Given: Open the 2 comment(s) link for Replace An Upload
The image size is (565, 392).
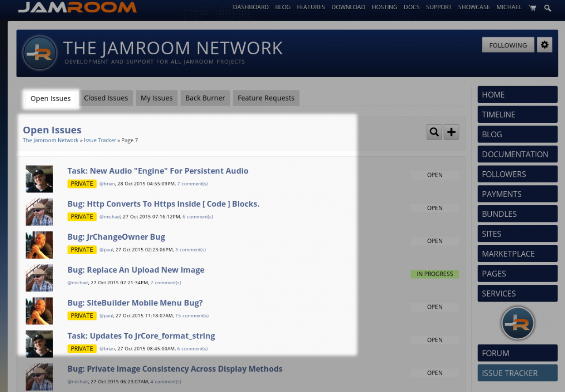Looking at the screenshot, I should tap(166, 283).
